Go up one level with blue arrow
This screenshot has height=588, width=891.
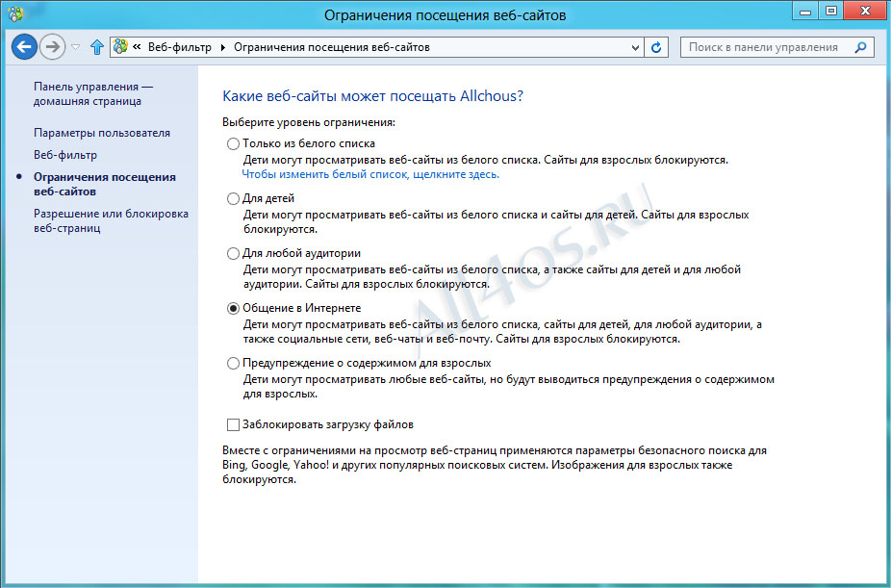click(x=97, y=47)
